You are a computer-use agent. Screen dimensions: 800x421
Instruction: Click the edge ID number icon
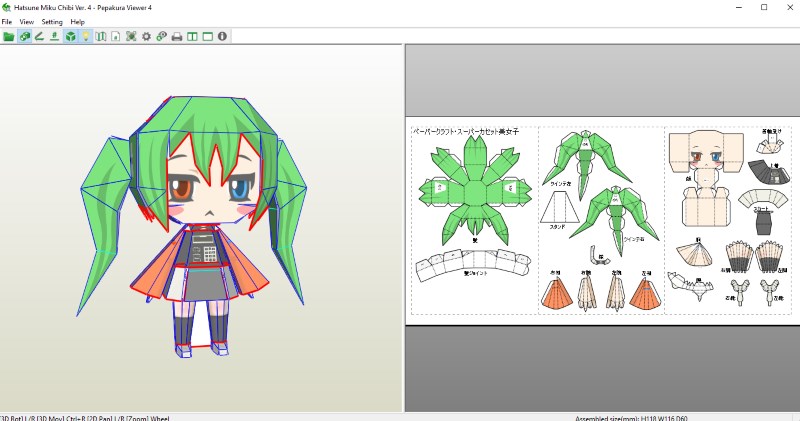coord(54,36)
